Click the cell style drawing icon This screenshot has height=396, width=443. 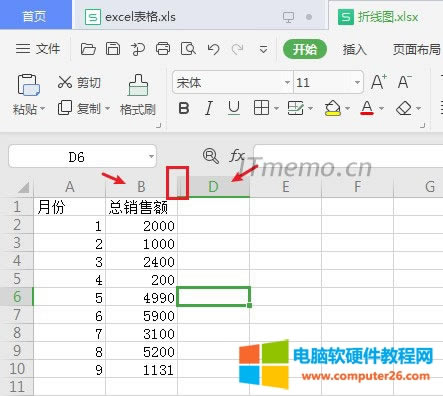[295, 108]
